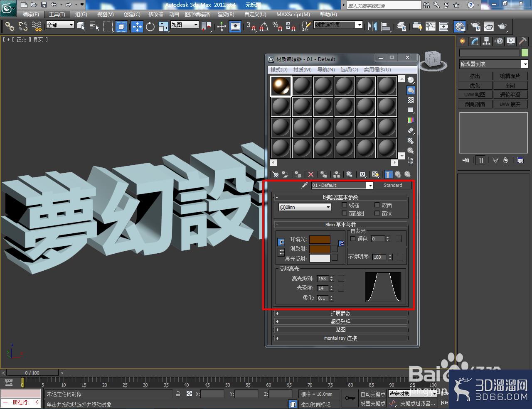Open the 编辑(E) menu

click(31, 14)
